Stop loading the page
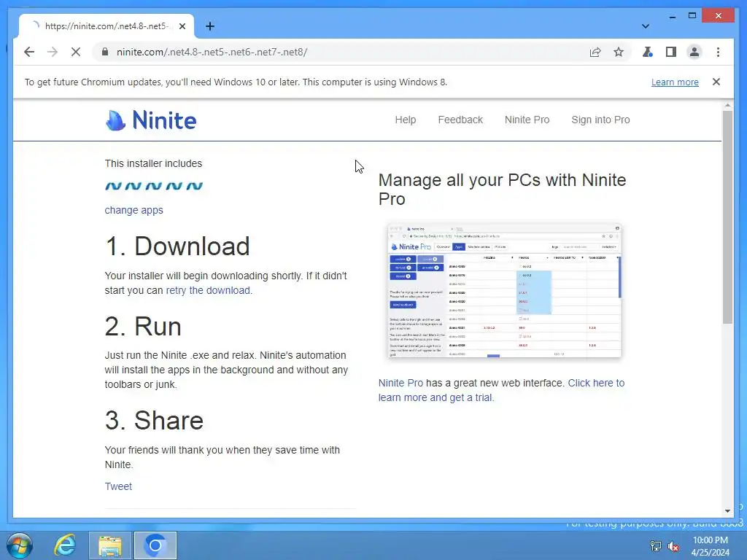747x560 pixels. tap(76, 52)
